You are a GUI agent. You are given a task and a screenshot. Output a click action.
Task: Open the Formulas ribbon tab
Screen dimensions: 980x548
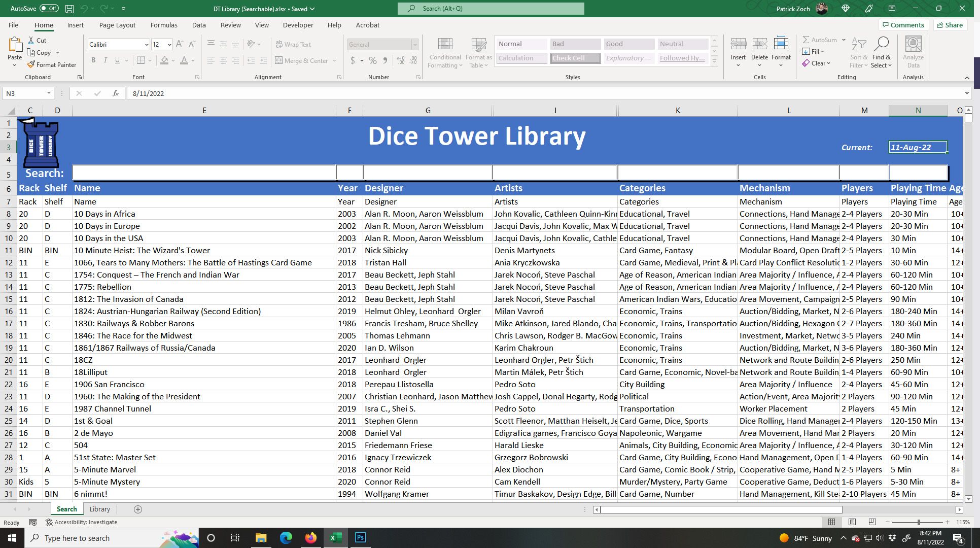point(164,25)
